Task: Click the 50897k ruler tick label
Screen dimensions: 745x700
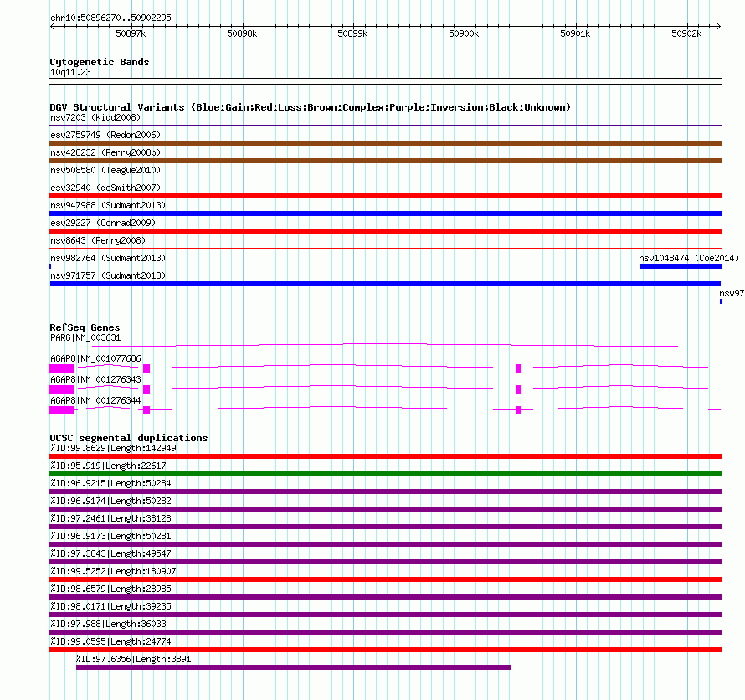Action: (x=131, y=33)
